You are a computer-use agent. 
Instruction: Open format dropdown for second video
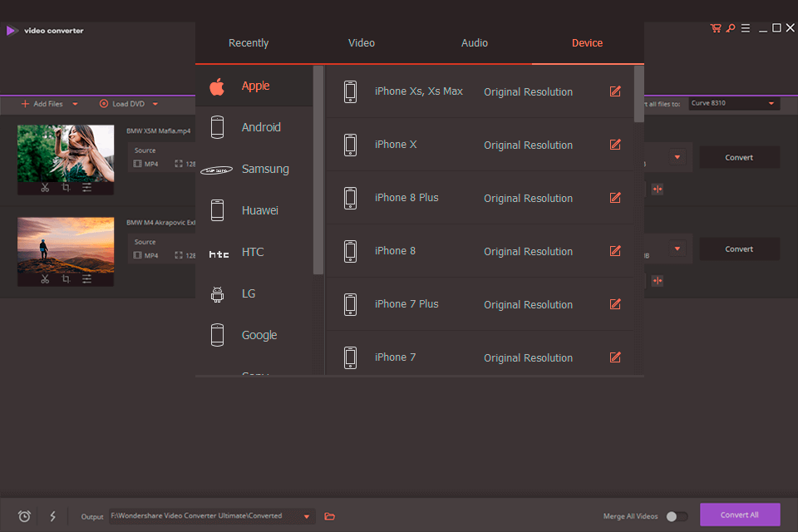(677, 249)
